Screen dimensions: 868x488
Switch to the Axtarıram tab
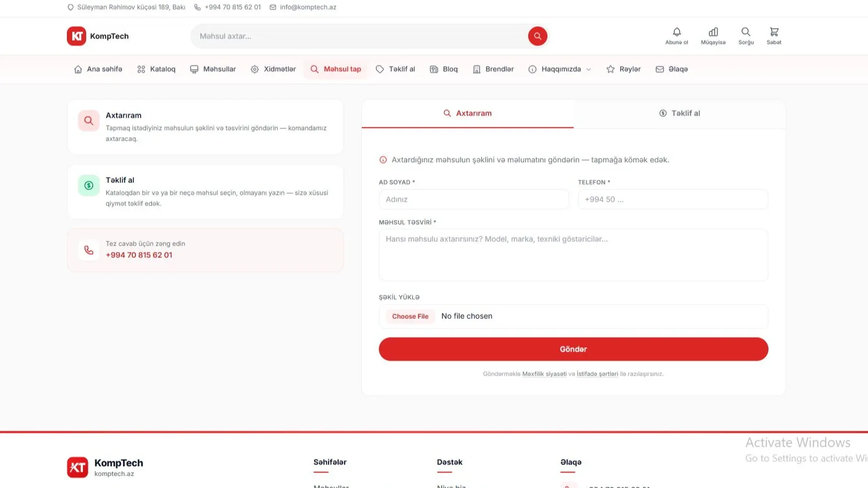(468, 113)
